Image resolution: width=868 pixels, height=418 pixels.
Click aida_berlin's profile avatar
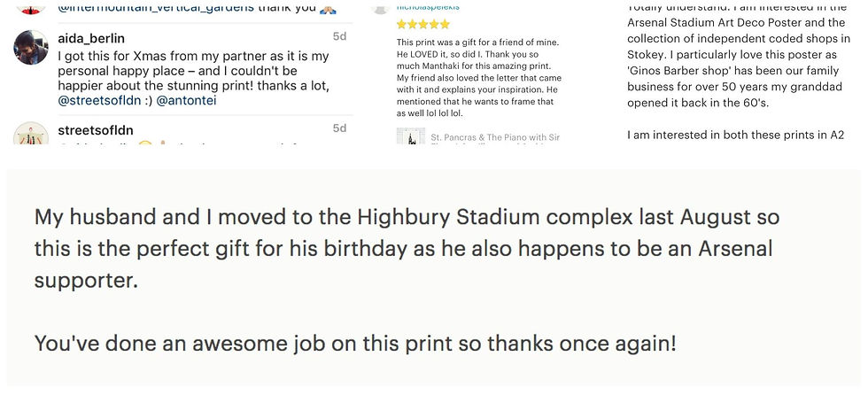click(30, 47)
